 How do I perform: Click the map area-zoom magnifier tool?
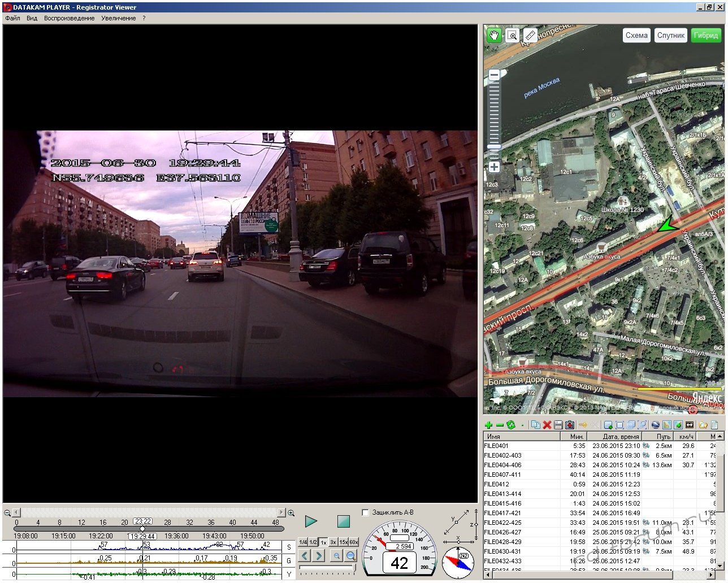point(512,36)
